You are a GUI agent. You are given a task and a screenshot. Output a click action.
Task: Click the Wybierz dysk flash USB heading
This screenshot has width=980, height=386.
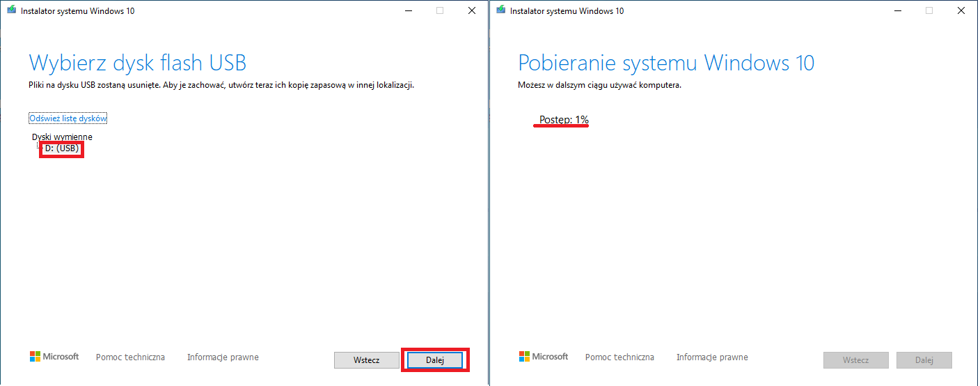point(138,63)
